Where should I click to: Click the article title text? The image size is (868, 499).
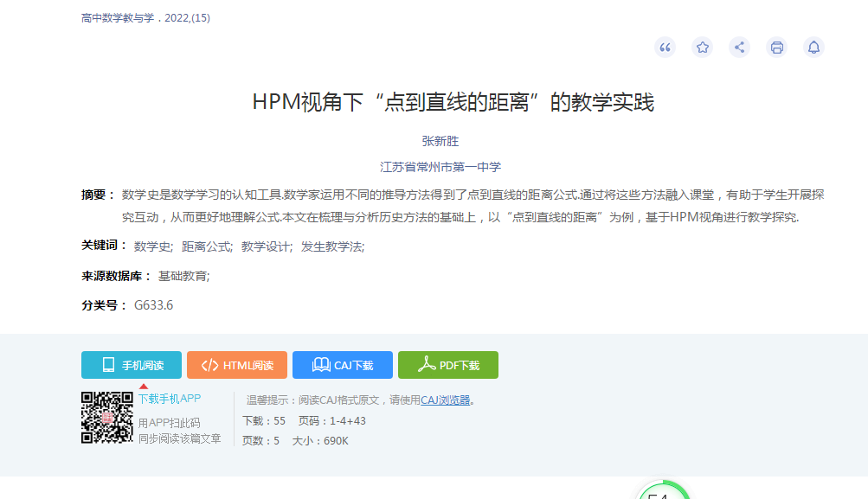click(453, 102)
